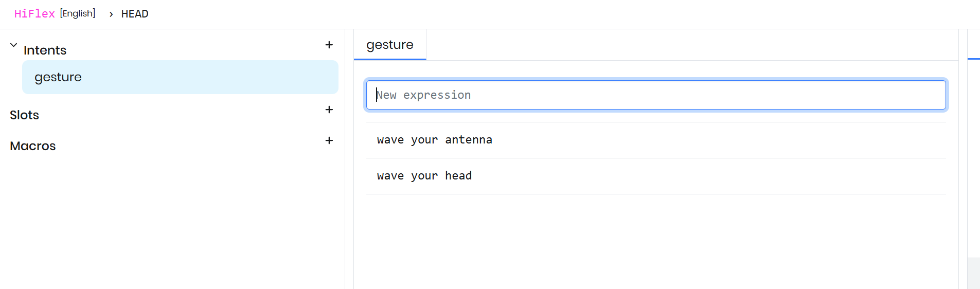The width and height of the screenshot is (980, 289).
Task: Click the gray block at bottom-right corner
Action: [x=973, y=273]
